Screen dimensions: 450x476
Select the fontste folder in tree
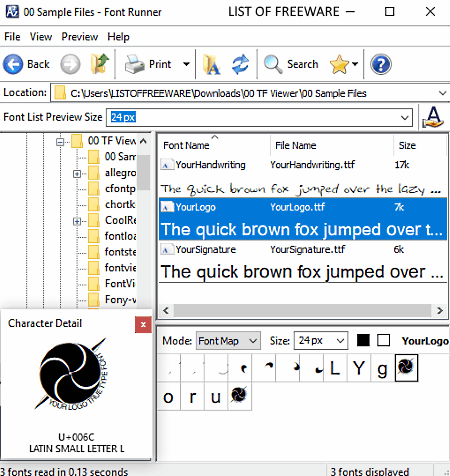point(113,252)
